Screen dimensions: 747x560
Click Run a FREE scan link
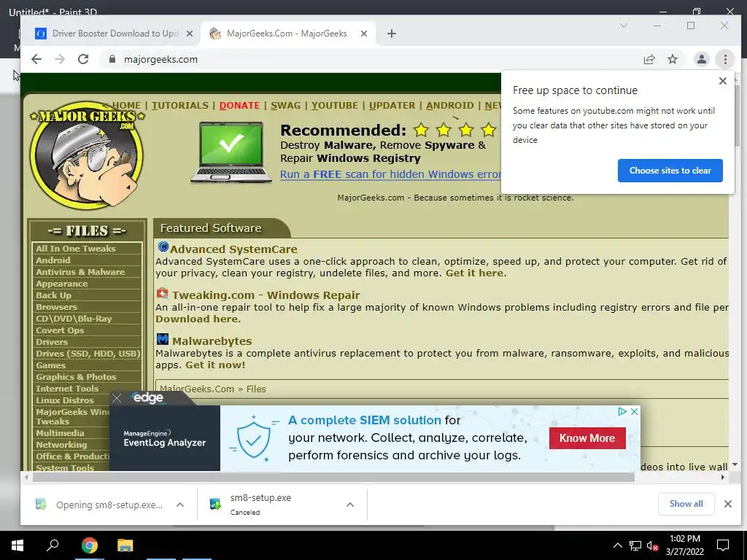390,174
